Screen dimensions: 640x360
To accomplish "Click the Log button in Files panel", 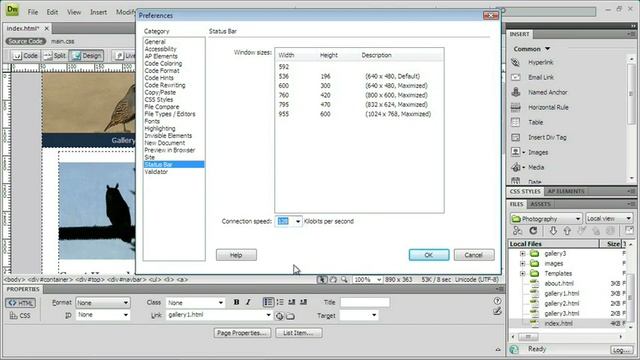I will click(x=621, y=350).
